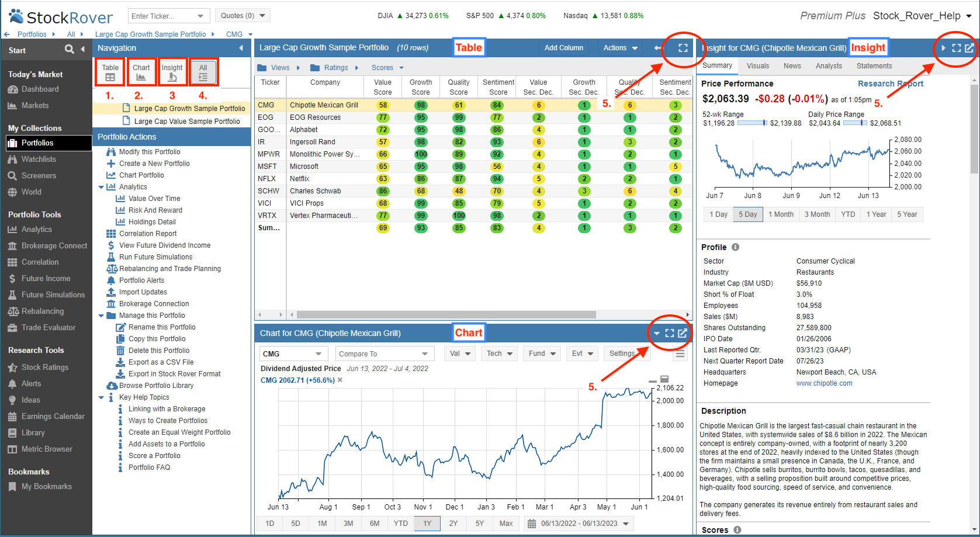The height and width of the screenshot is (537, 980).
Task: Set chart period to 5D
Action: point(296,524)
